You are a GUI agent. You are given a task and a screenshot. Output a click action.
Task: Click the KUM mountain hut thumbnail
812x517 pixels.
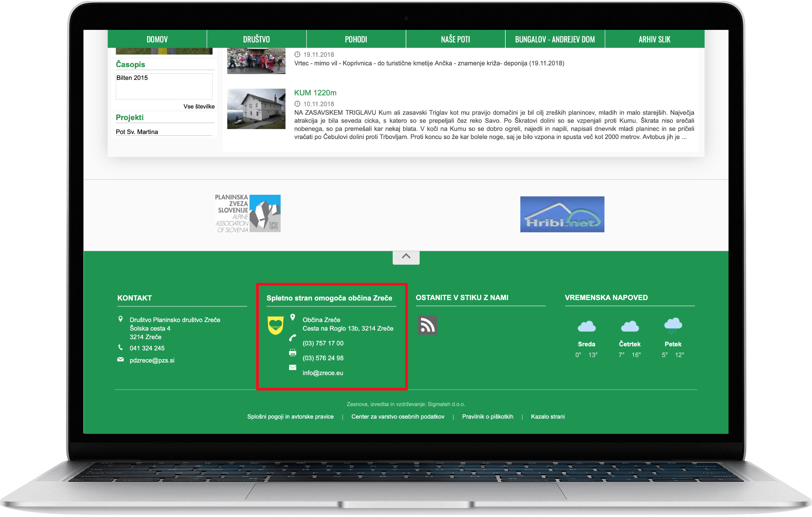point(256,108)
